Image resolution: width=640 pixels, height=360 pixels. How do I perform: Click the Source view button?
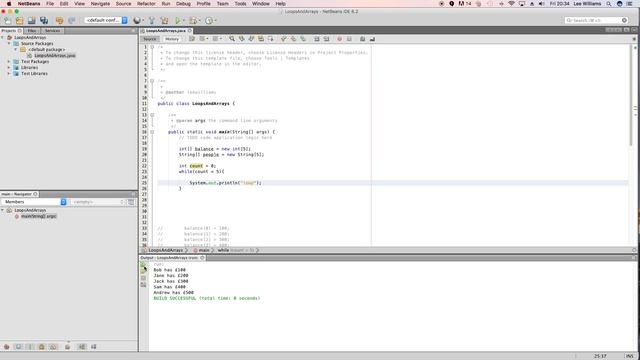pos(150,39)
